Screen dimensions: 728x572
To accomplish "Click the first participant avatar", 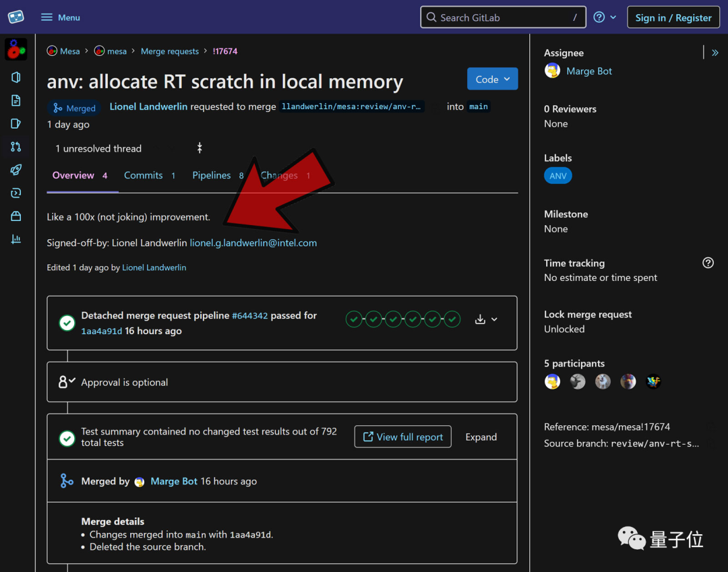I will point(553,381).
